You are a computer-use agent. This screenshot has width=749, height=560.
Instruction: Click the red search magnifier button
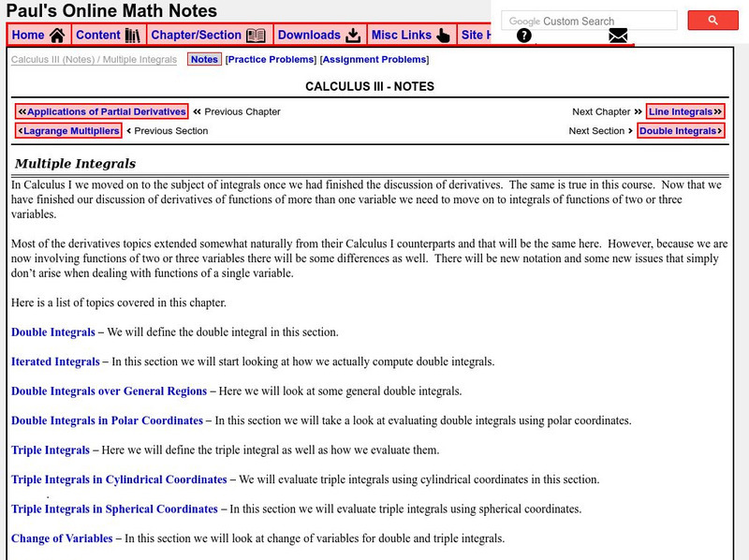point(712,20)
